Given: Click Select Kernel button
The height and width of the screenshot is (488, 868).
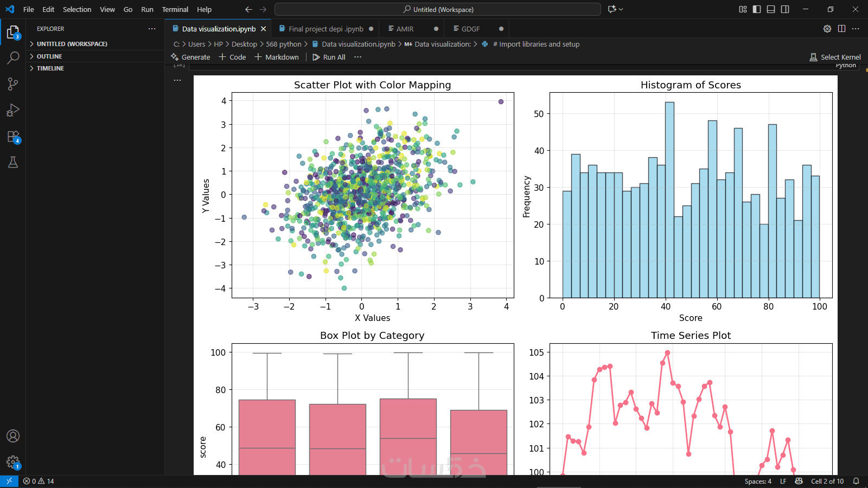Looking at the screenshot, I should click(x=835, y=57).
